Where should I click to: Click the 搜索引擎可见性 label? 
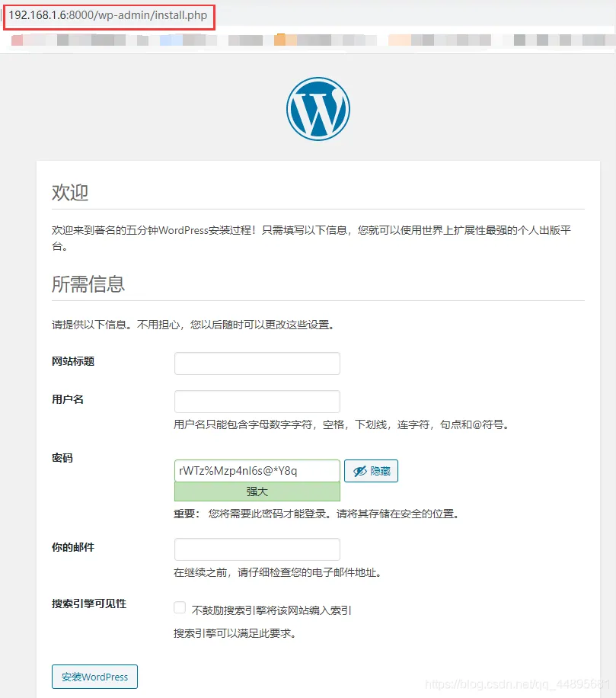pos(89,604)
